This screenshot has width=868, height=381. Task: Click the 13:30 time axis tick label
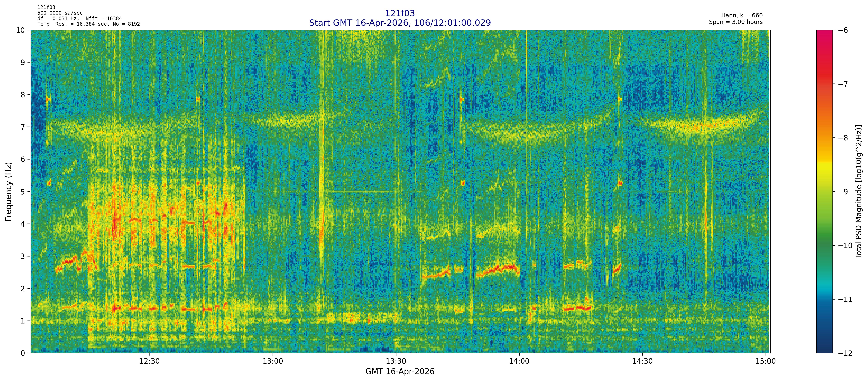pos(396,362)
